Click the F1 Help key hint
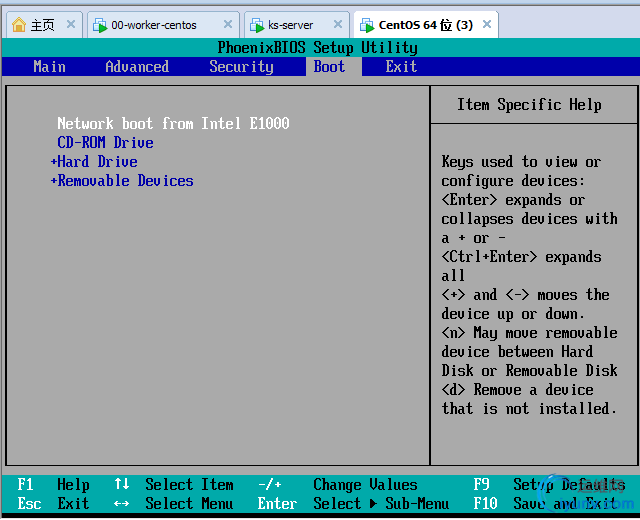 click(x=53, y=484)
